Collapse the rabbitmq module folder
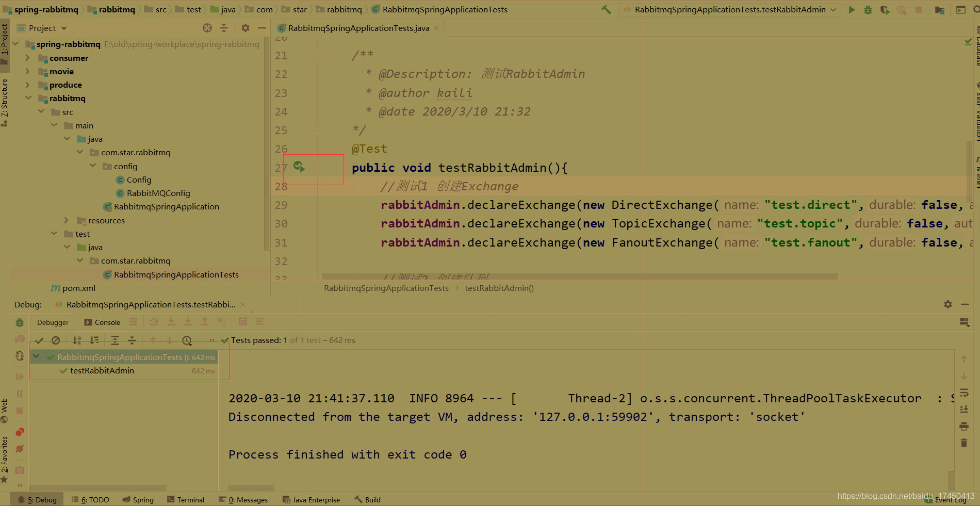Image resolution: width=980 pixels, height=506 pixels. 28,98
